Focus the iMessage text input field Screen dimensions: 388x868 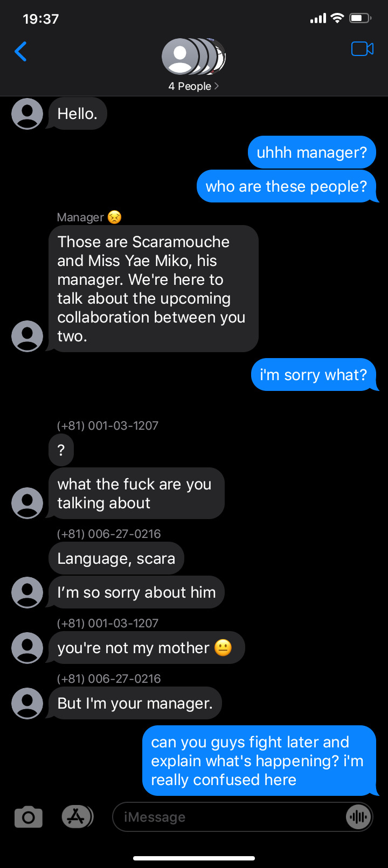[242, 817]
